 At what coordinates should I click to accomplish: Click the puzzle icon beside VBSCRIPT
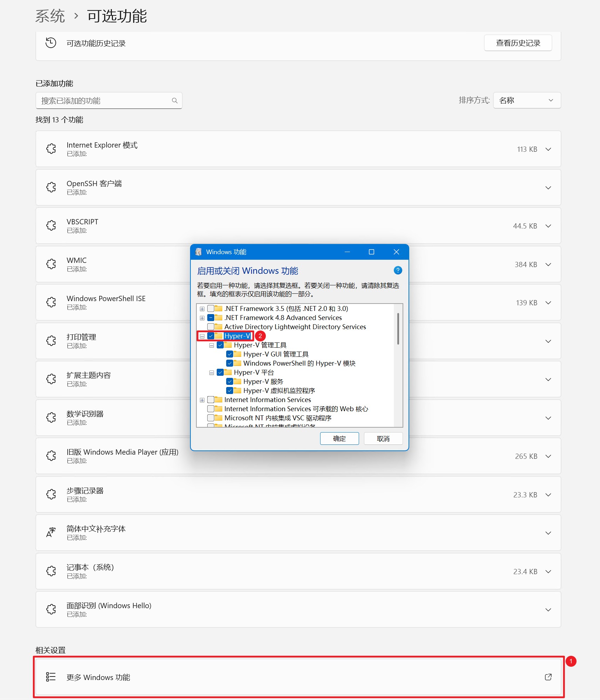[51, 225]
